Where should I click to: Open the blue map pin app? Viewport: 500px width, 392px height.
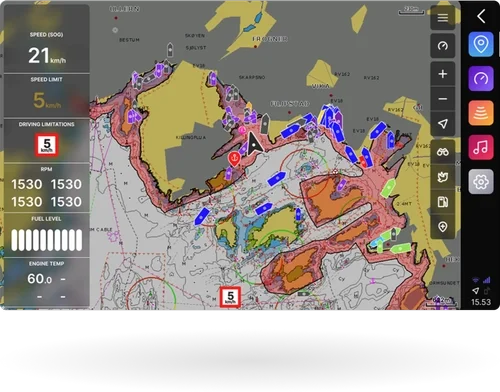click(481, 44)
